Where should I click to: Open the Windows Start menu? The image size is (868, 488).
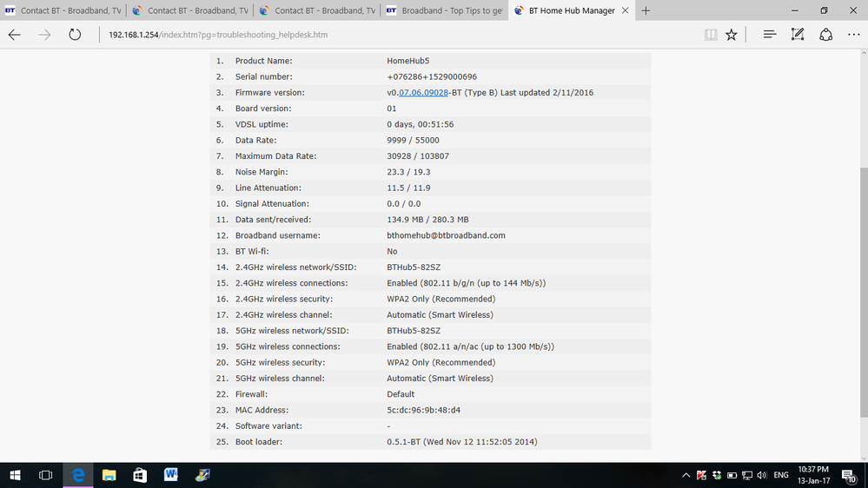click(x=16, y=475)
